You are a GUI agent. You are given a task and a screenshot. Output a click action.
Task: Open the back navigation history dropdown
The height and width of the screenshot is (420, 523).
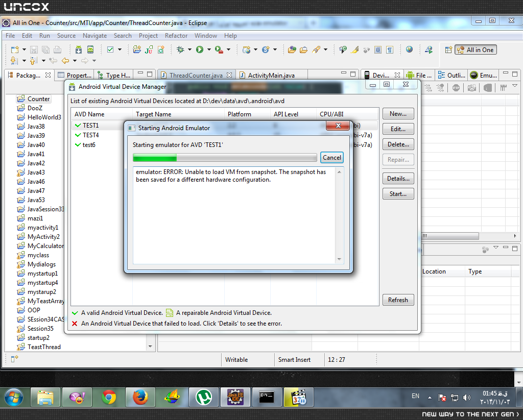[x=75, y=61]
